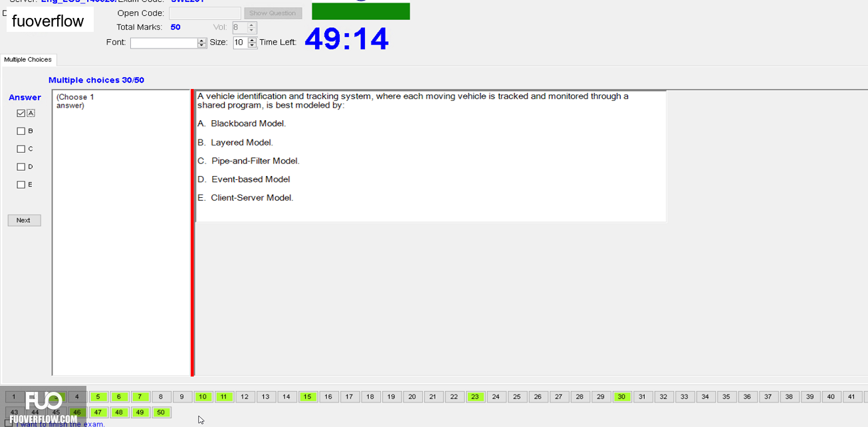Jump to question 38
This screenshot has height=427, width=868.
pyautogui.click(x=789, y=397)
